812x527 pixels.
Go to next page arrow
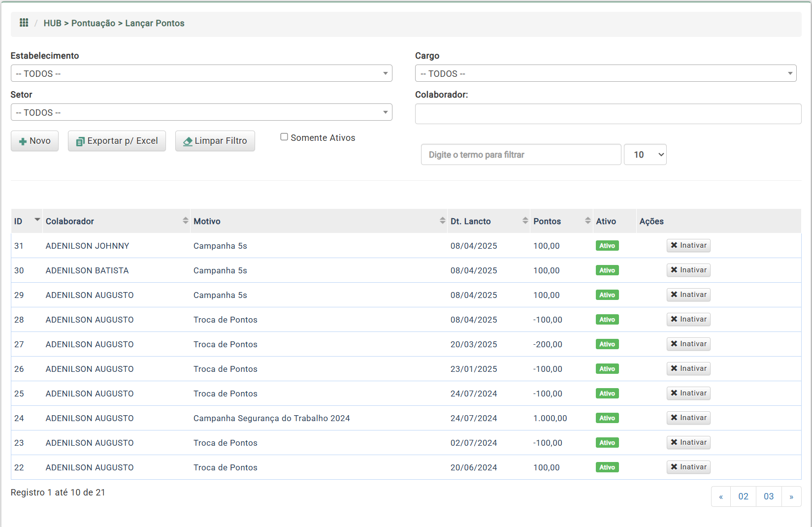coord(791,496)
